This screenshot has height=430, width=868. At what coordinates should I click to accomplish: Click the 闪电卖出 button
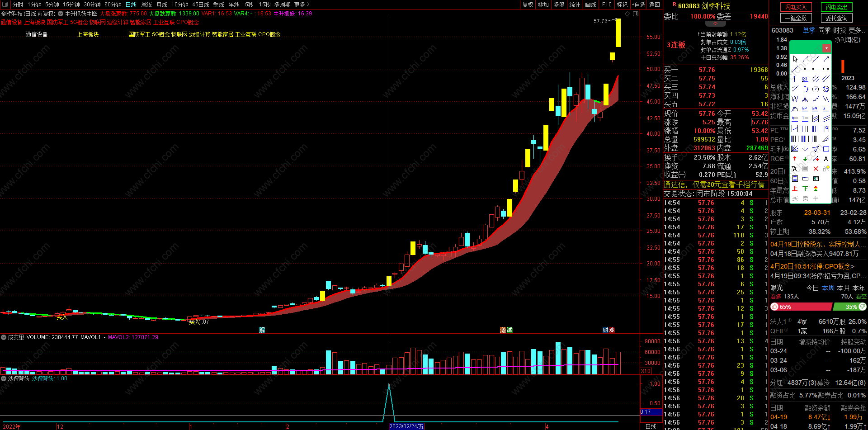point(837,7)
